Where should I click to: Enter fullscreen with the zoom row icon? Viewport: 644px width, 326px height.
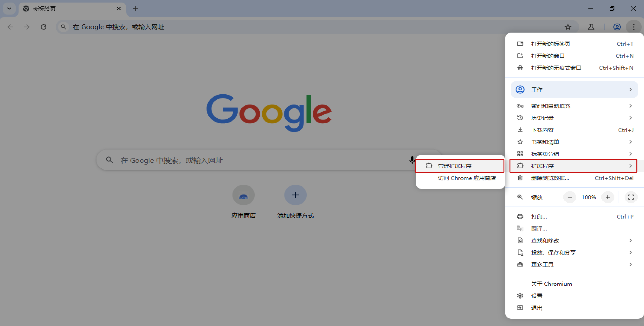tap(631, 197)
